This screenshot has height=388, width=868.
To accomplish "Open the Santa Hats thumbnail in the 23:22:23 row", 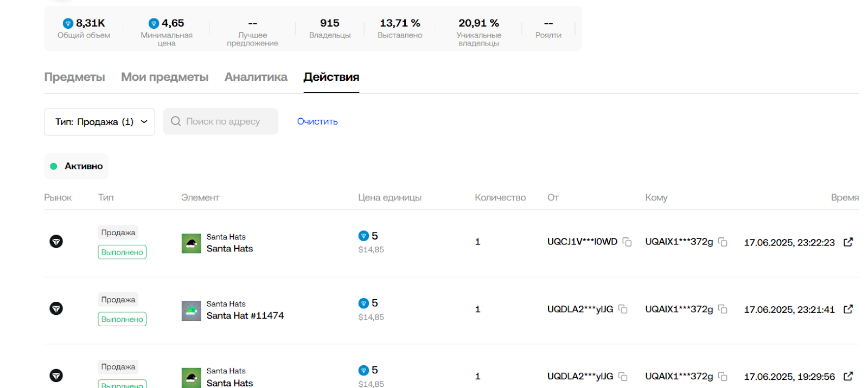I will 192,243.
